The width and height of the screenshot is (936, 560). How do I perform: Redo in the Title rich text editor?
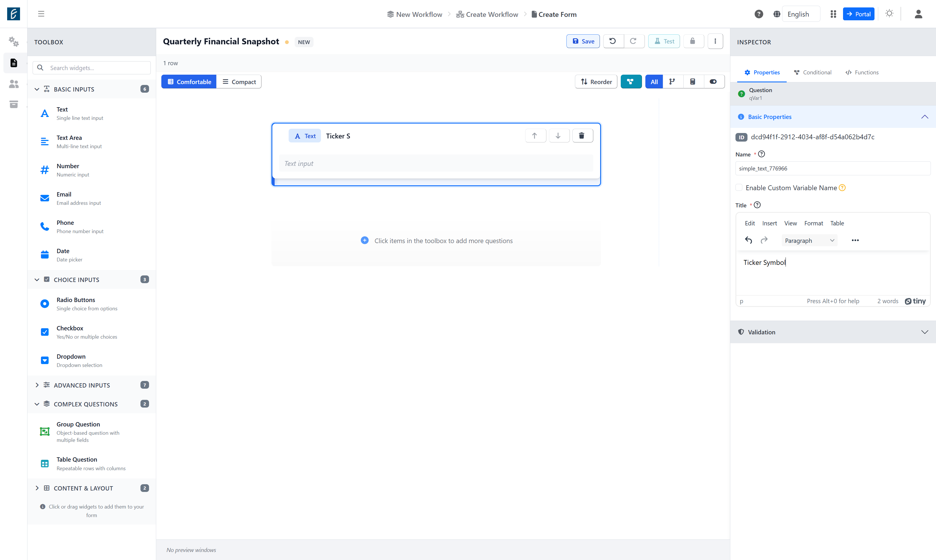(764, 240)
